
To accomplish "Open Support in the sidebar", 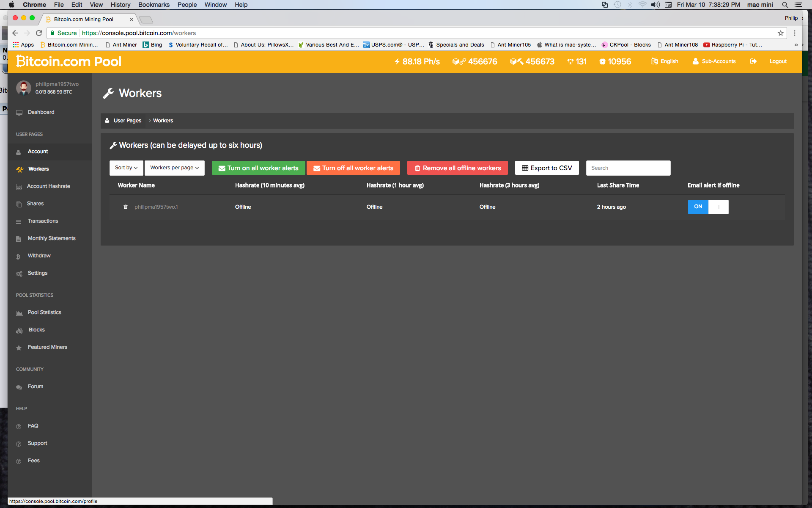I will coord(38,443).
